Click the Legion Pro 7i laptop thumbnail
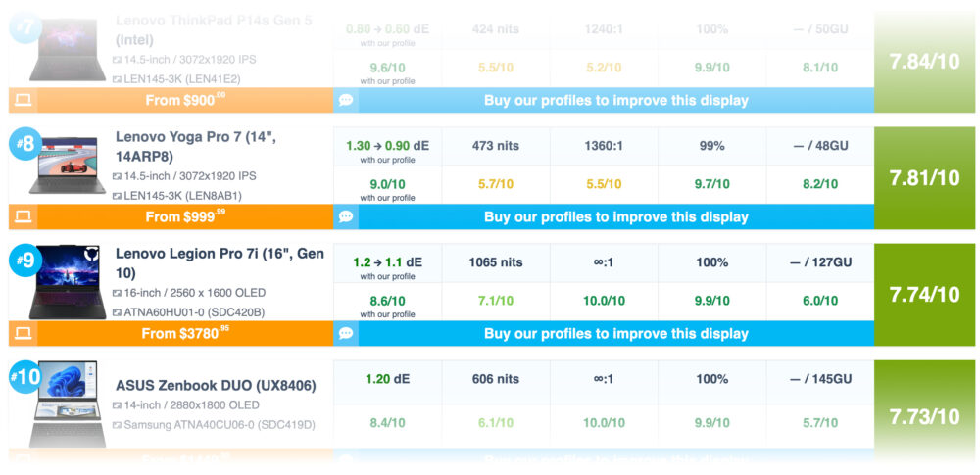Viewport: 980px width, 475px height. 68,282
